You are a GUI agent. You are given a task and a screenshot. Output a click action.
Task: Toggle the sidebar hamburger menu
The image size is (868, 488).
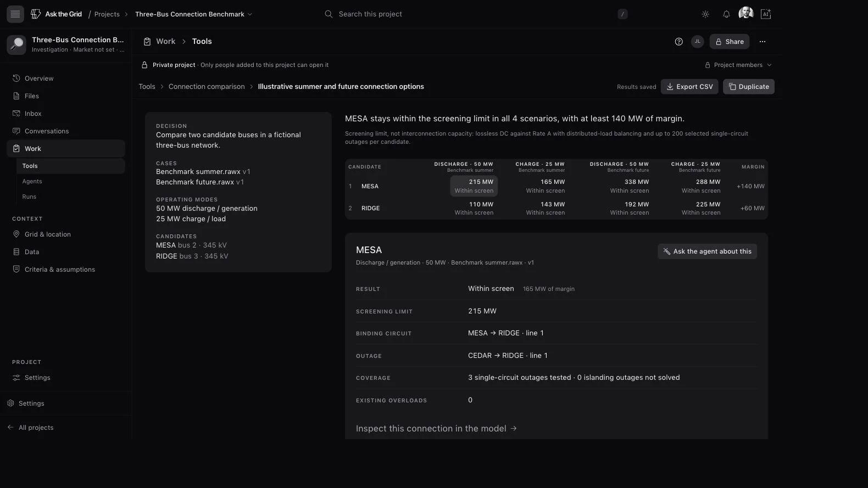tap(15, 14)
